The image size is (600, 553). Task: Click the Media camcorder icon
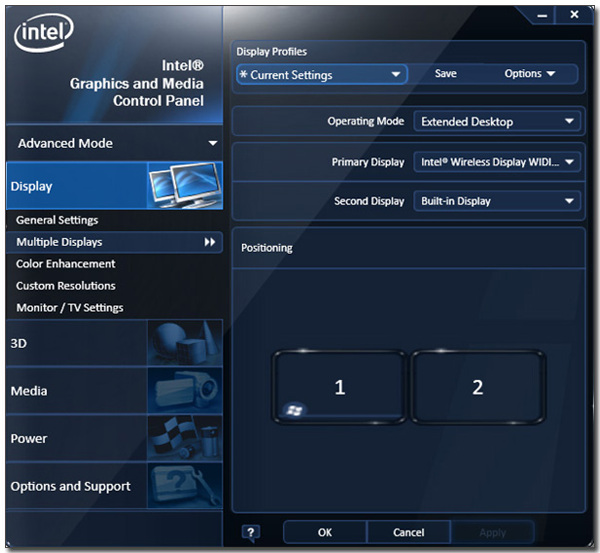(x=185, y=390)
